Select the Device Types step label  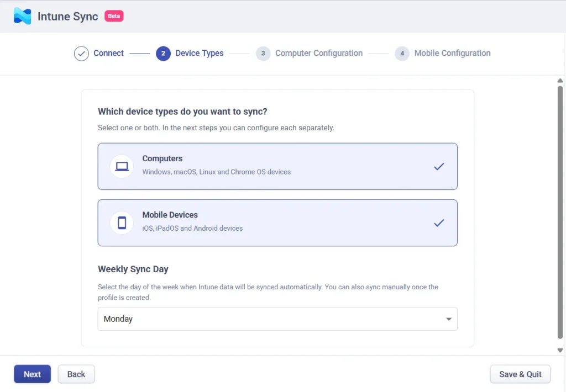click(199, 53)
